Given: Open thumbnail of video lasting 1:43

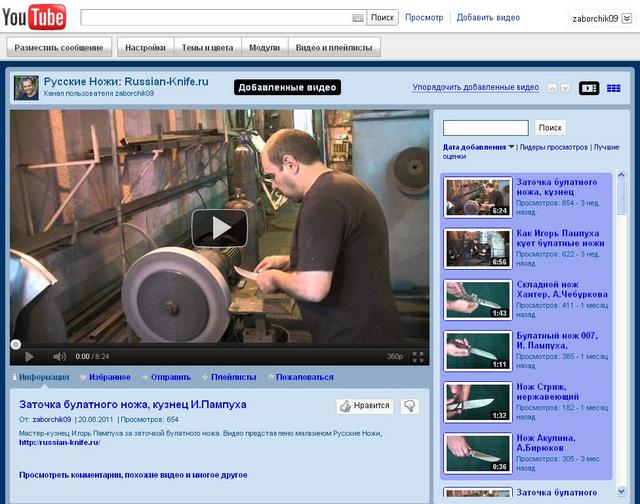Looking at the screenshot, I should coord(478,300).
